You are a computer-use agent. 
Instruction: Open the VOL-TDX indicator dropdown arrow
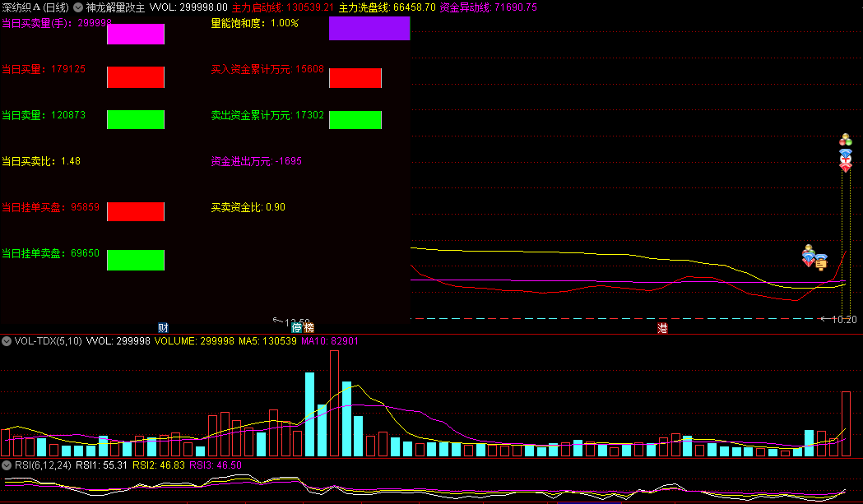point(7,341)
